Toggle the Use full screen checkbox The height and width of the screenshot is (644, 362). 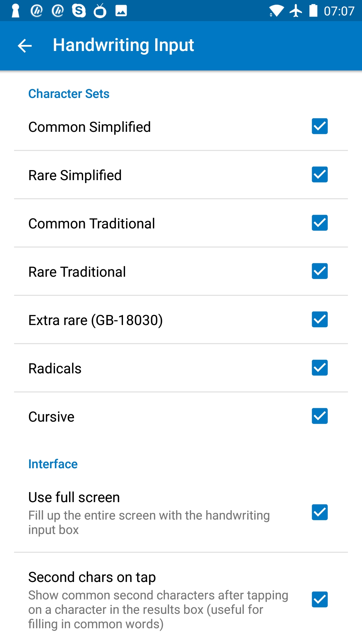point(319,512)
